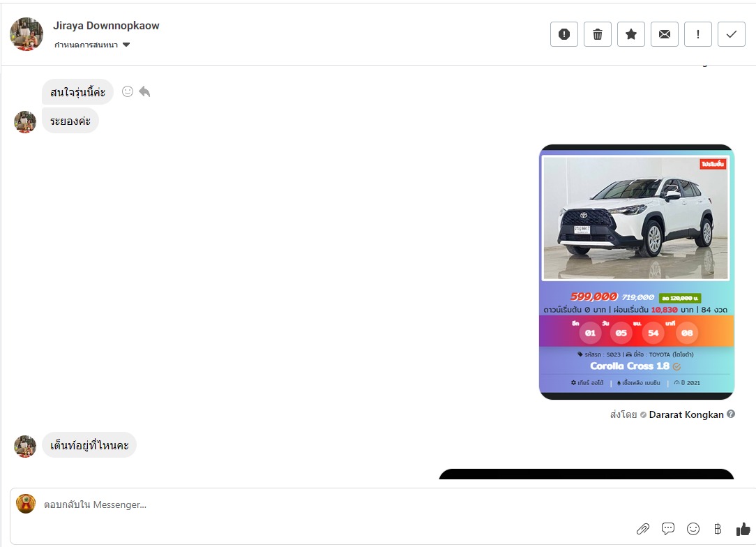Click the Corolla Cross 1.8 title
This screenshot has width=756, height=547.
pos(630,366)
